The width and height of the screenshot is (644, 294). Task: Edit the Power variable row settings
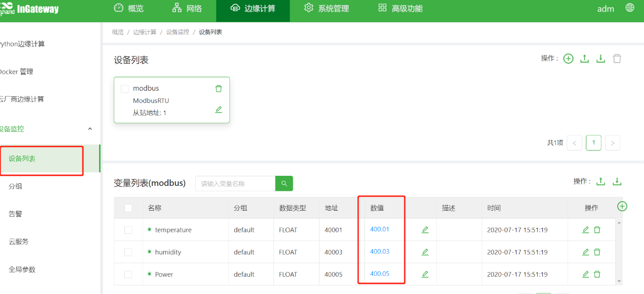point(585,274)
